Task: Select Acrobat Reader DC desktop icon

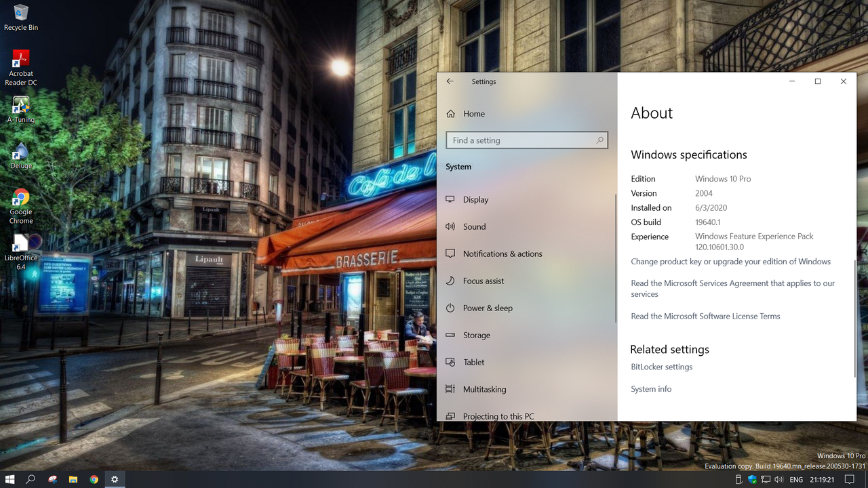Action: coord(21,68)
